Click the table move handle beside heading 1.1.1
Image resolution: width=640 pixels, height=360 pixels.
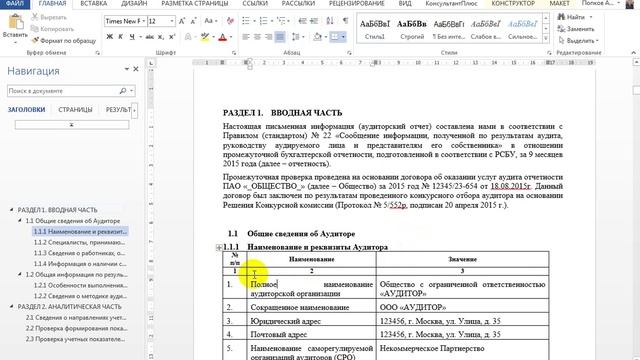click(x=219, y=247)
